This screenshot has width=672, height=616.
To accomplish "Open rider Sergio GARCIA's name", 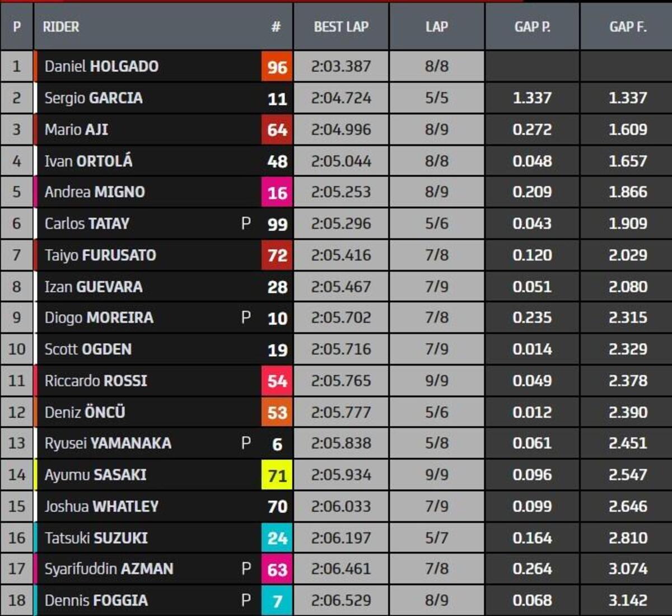I will (x=94, y=98).
